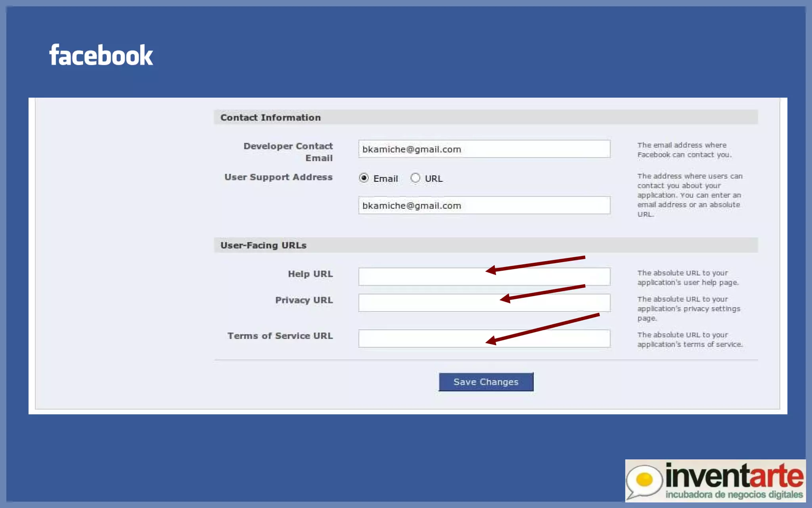
Task: Click the User Support Address text field
Action: (x=484, y=206)
